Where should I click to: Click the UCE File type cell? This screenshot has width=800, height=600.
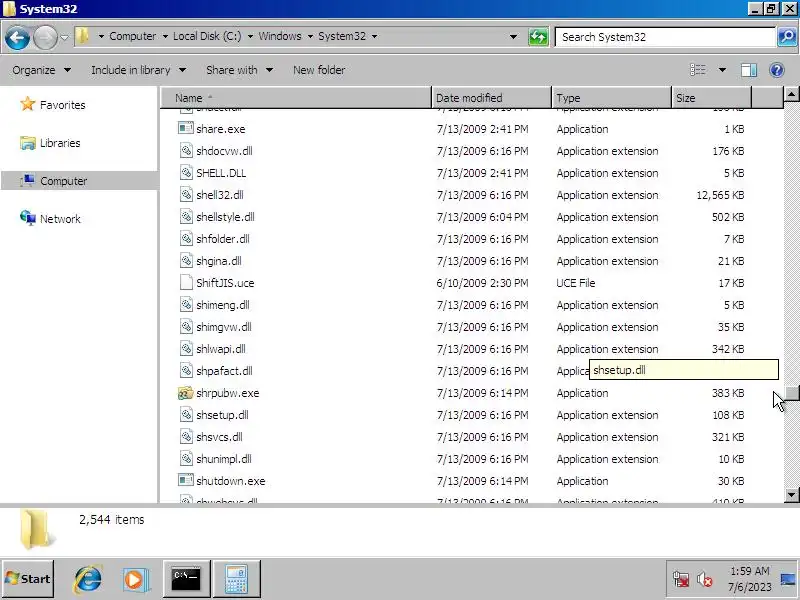576,283
